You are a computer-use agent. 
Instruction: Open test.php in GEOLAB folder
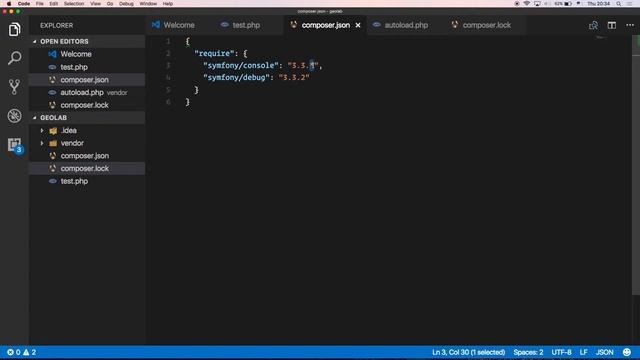tap(87, 181)
